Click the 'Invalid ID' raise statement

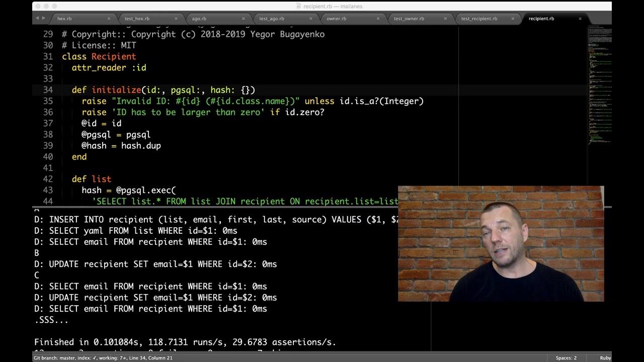[x=253, y=101]
